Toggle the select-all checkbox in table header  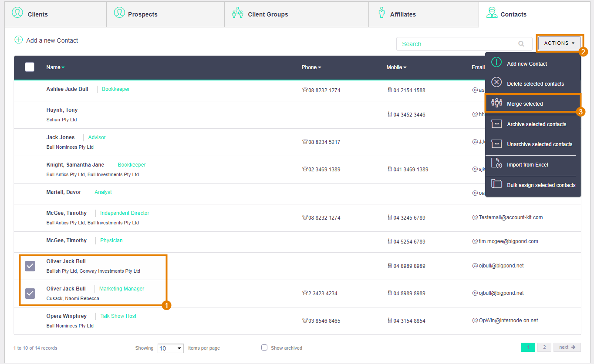coord(30,67)
